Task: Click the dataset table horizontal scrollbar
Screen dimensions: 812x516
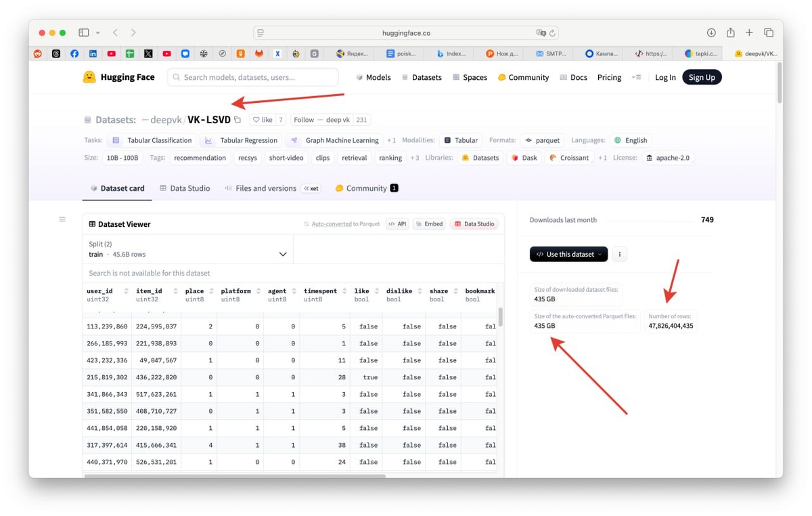Action: [235, 475]
